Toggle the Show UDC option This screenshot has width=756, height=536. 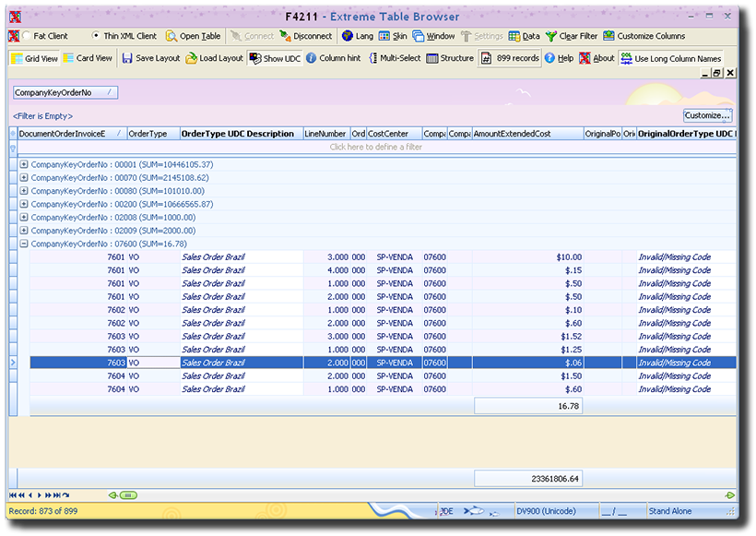click(x=275, y=58)
